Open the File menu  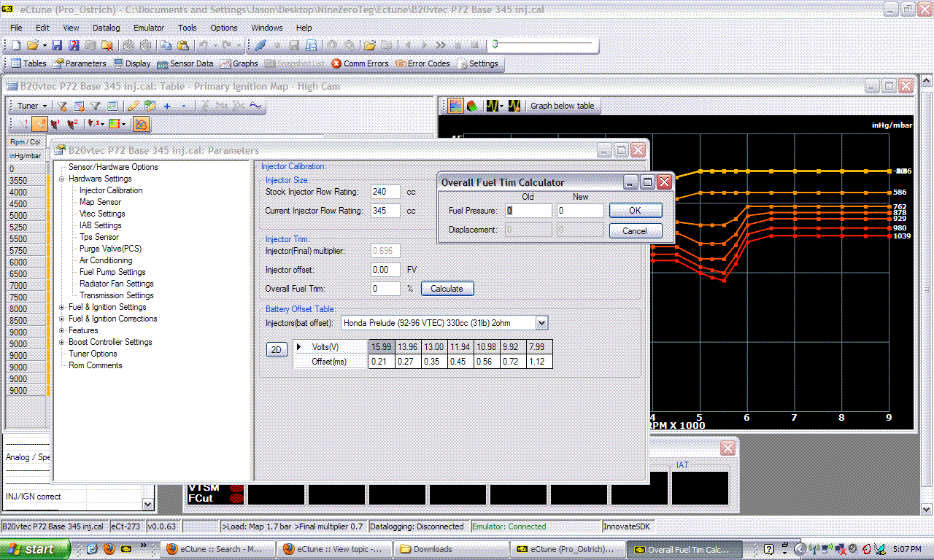click(x=16, y=28)
